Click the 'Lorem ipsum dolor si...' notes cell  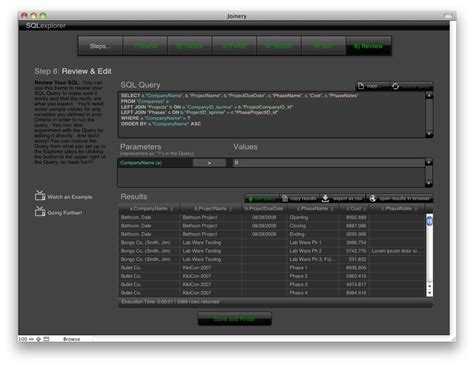396,251
